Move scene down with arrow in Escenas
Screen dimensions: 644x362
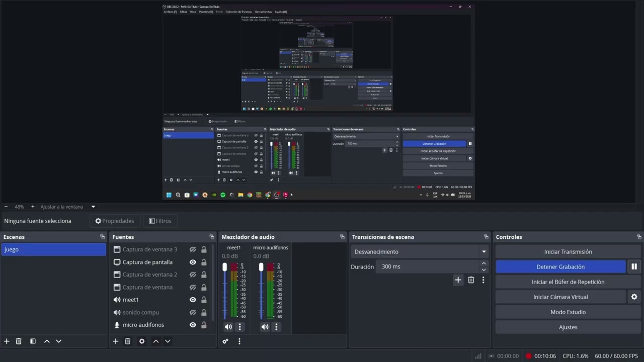58,341
